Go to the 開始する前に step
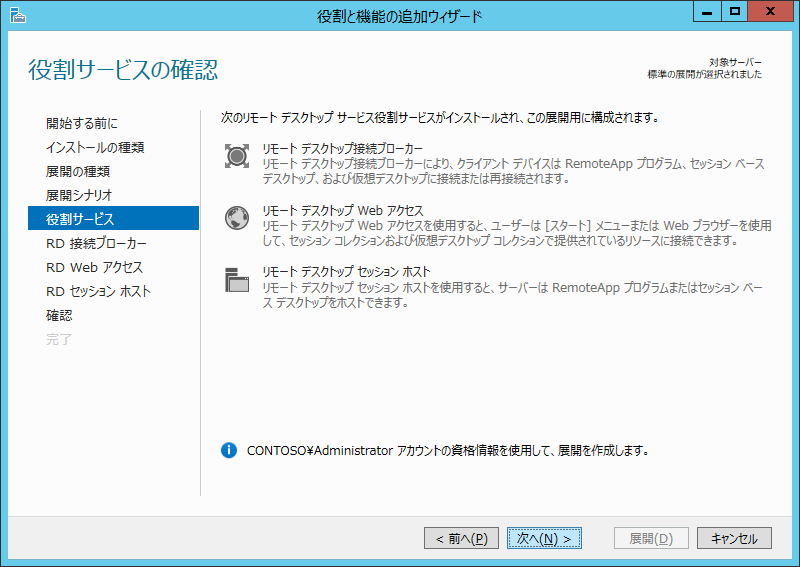 click(x=82, y=124)
